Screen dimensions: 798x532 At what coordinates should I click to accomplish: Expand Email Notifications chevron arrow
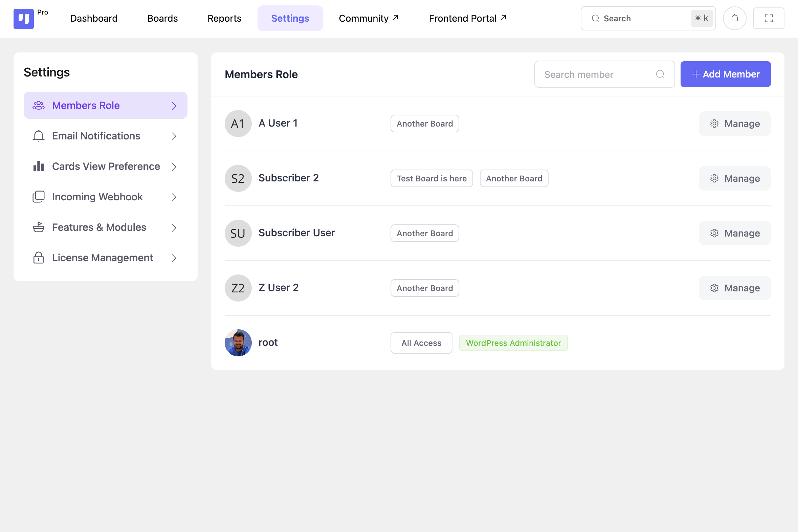(x=174, y=136)
